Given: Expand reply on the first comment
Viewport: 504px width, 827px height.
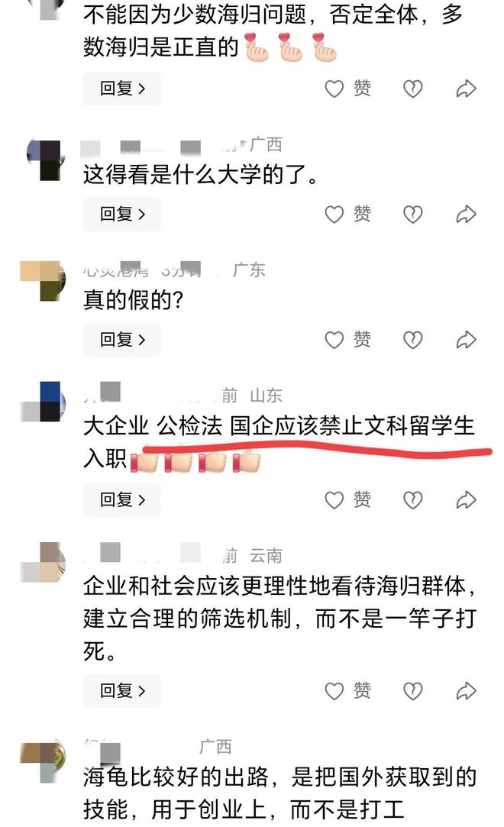Looking at the screenshot, I should 121,89.
